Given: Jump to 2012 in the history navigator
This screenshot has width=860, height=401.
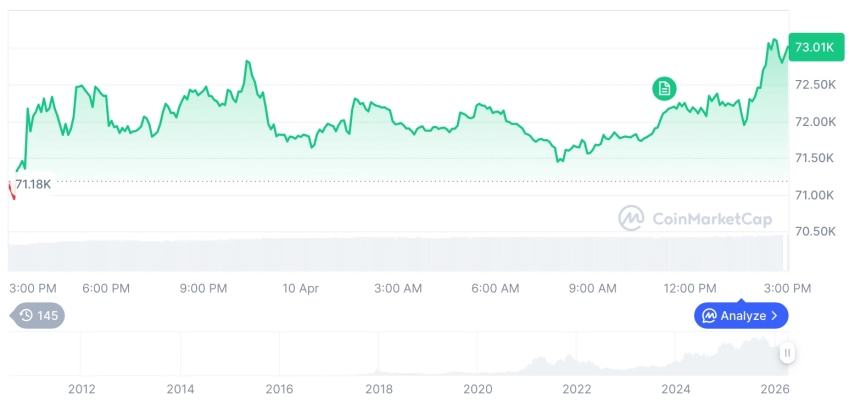Looking at the screenshot, I should 81,389.
